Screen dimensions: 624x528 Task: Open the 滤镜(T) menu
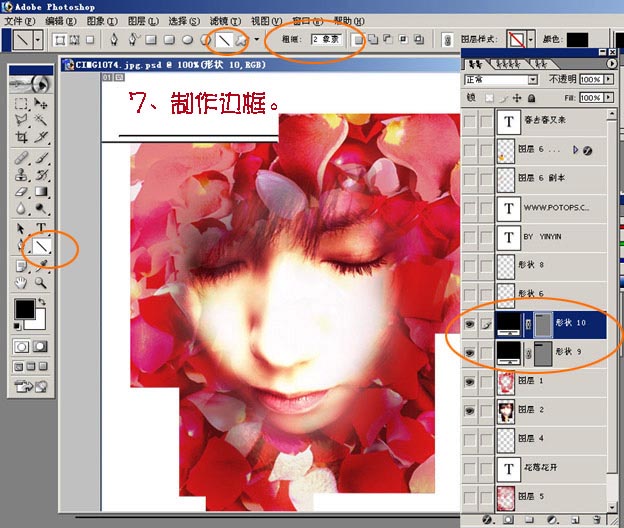point(225,21)
